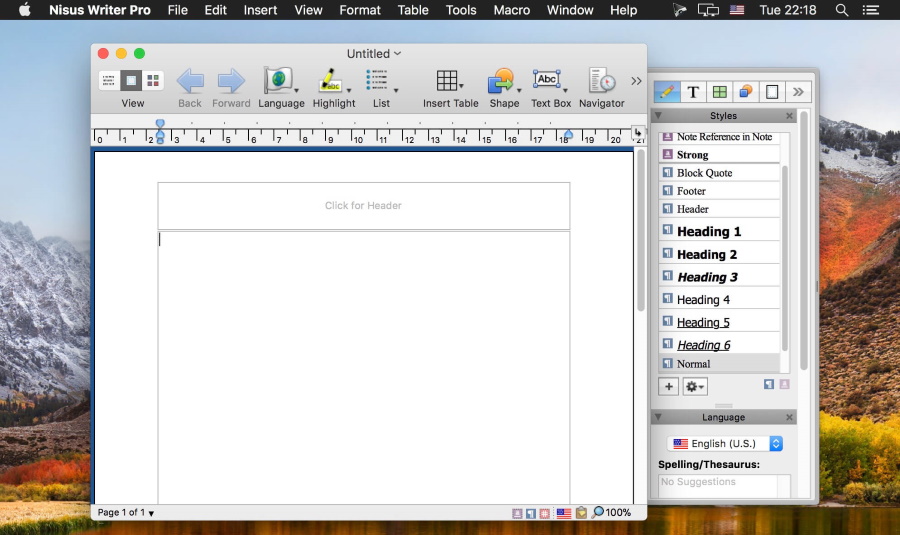The width and height of the screenshot is (900, 535).
Task: Click the Text Box toolbar icon
Action: pos(546,79)
